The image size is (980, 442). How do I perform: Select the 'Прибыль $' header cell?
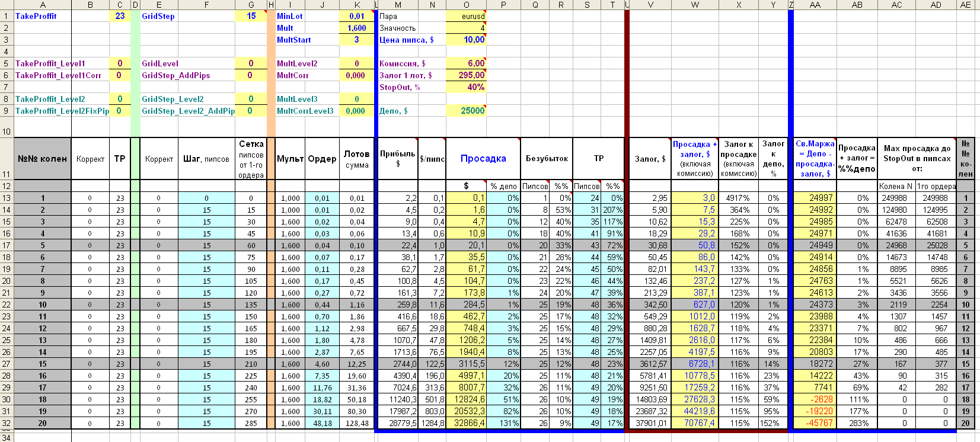tap(398, 158)
